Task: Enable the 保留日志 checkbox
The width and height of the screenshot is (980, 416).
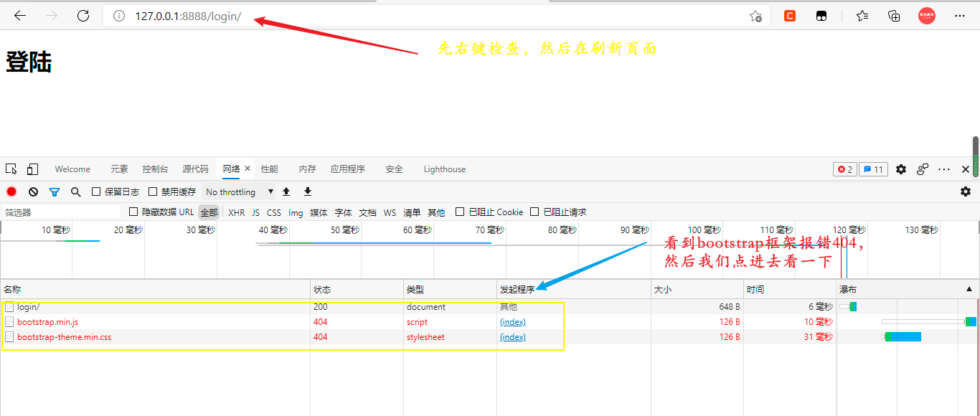Action: [x=96, y=192]
